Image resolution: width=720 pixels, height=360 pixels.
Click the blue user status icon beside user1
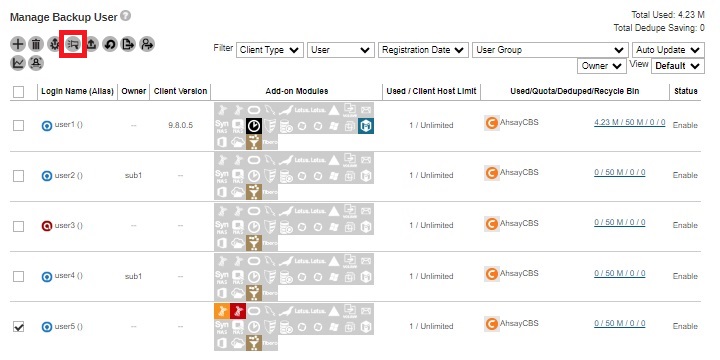[x=47, y=126]
